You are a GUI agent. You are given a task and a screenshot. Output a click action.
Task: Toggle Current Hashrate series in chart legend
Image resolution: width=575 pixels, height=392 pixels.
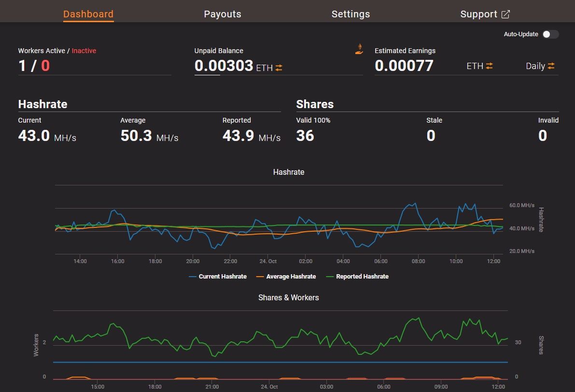[x=223, y=277]
